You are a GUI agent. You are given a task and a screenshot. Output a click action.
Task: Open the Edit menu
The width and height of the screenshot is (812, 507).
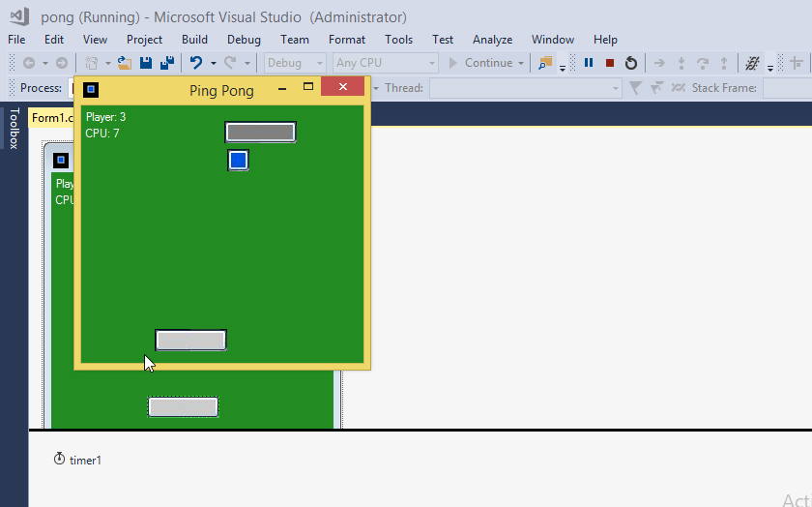point(54,40)
